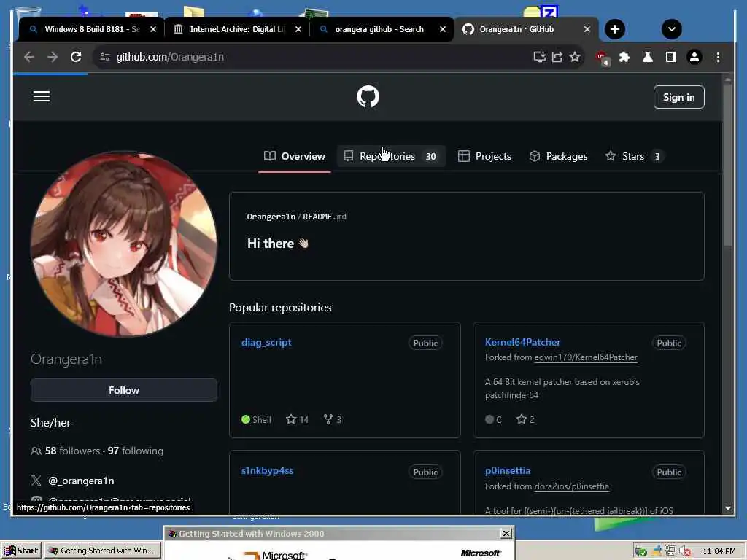Viewport: 747px width, 560px height.
Task: Open the s1nkbyp4ss repository
Action: pyautogui.click(x=267, y=471)
